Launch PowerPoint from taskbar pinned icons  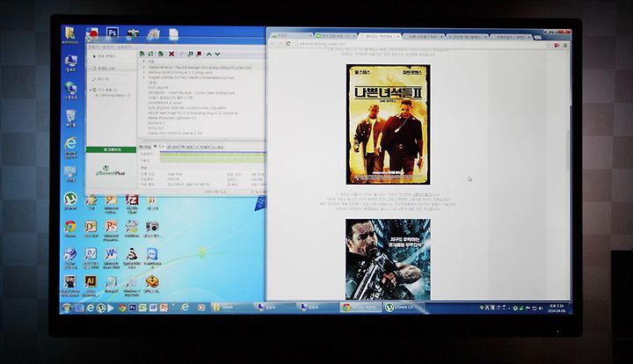click(x=164, y=308)
